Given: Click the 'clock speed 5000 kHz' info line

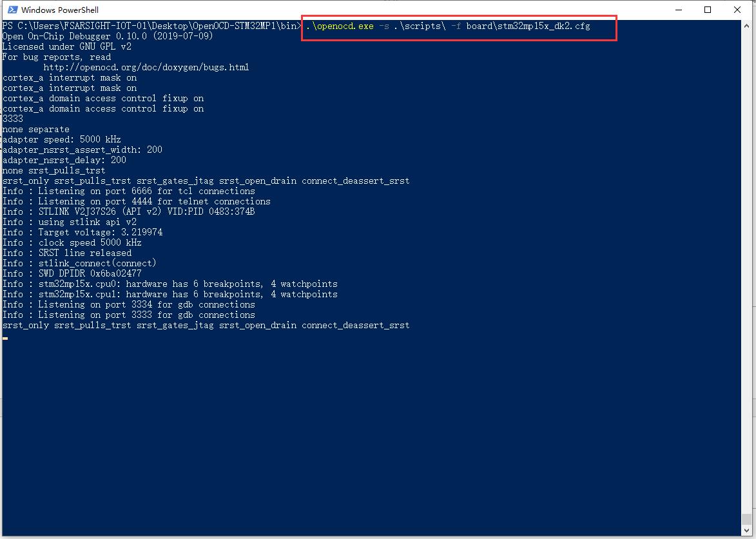Looking at the screenshot, I should (72, 242).
